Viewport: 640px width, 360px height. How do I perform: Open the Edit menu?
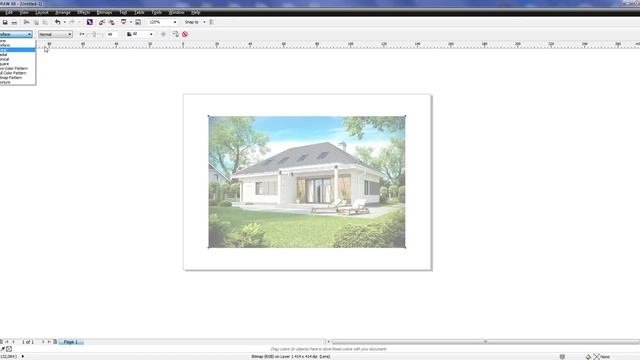[x=9, y=13]
